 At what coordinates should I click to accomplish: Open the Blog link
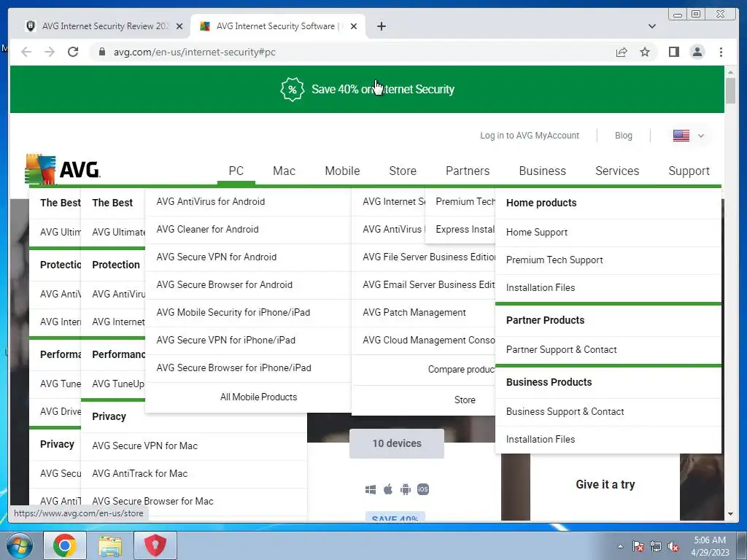[623, 136]
